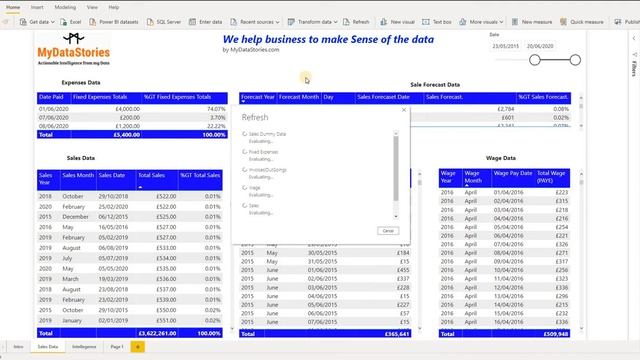
Task: Expand the collapsed Filters pane chevron
Action: [634, 38]
